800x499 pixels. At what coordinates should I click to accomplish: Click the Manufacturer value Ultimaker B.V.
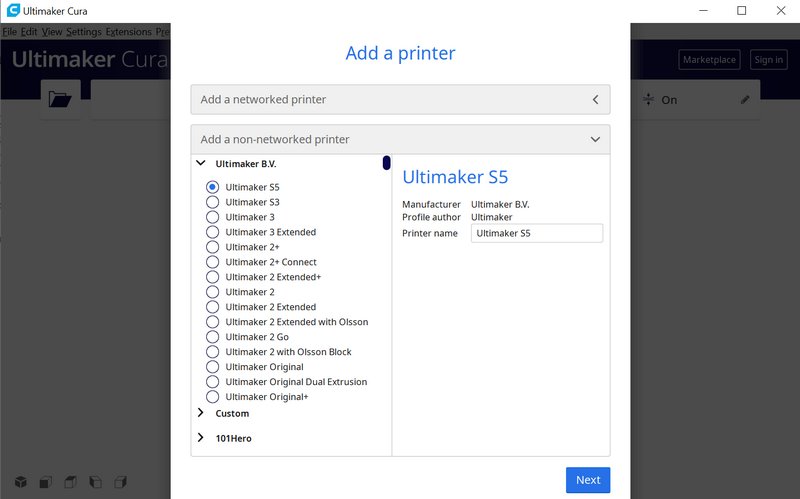pos(500,205)
